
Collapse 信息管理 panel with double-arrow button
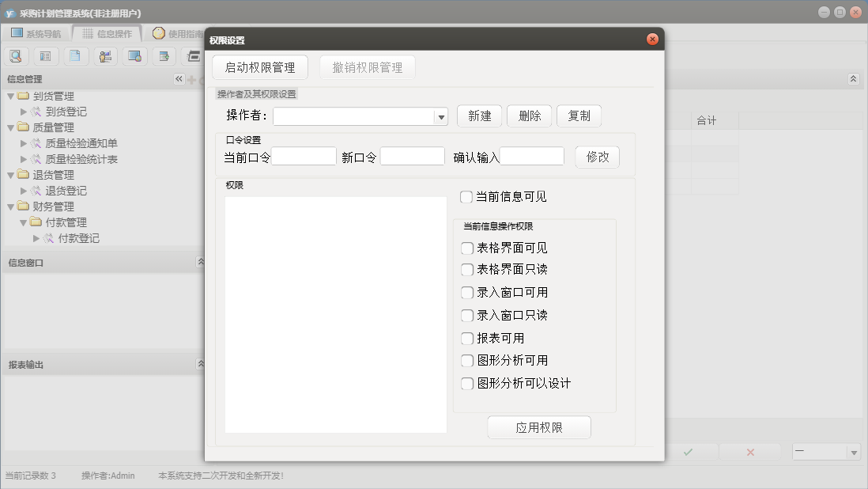pyautogui.click(x=179, y=79)
